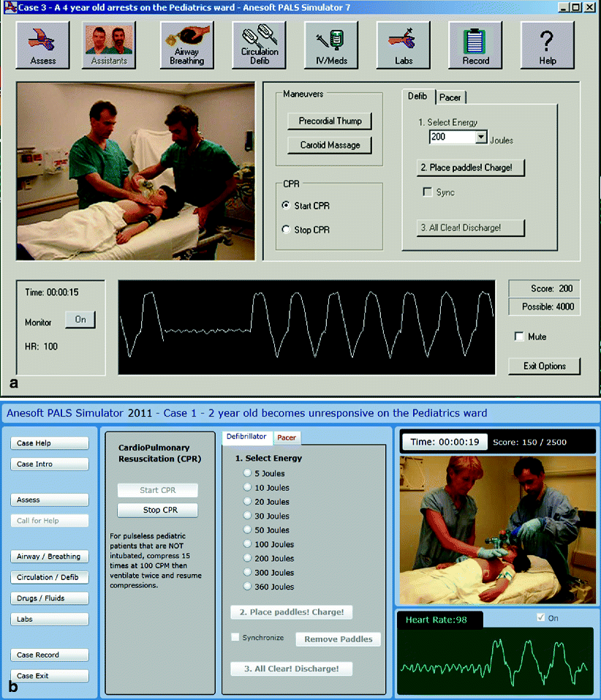Open the IV/Meds icon
Screen dimensions: 601x700
coord(330,45)
